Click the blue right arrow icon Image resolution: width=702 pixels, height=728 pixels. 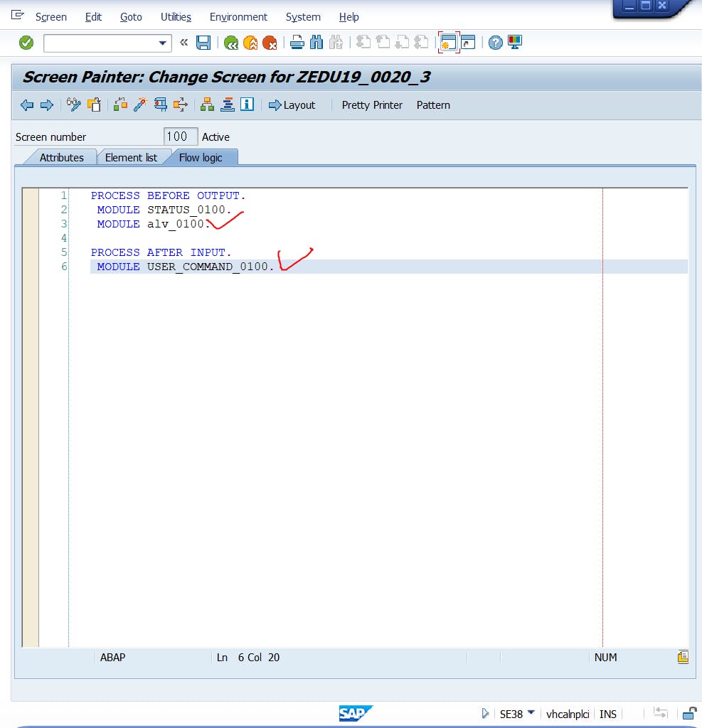pos(46,105)
